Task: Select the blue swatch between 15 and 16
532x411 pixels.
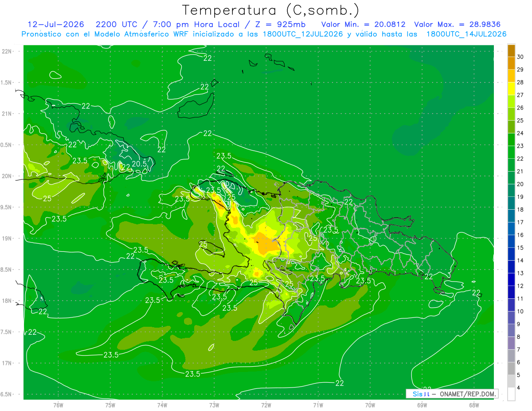Action: [x=511, y=241]
